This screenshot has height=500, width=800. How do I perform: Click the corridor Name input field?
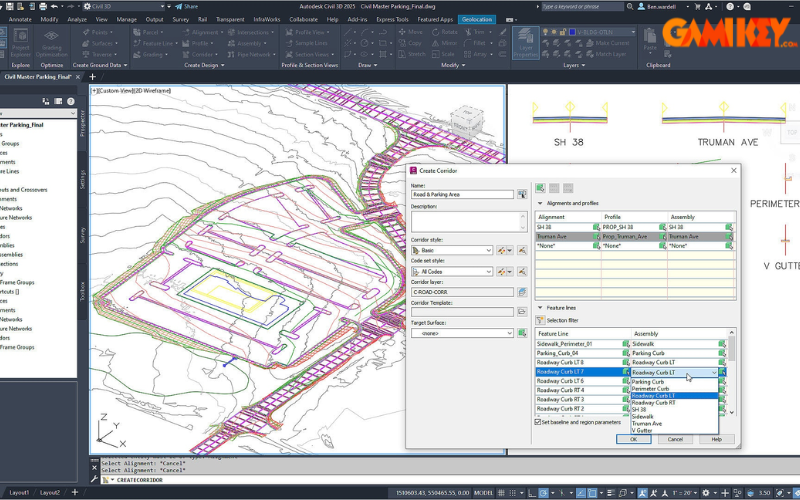click(462, 194)
